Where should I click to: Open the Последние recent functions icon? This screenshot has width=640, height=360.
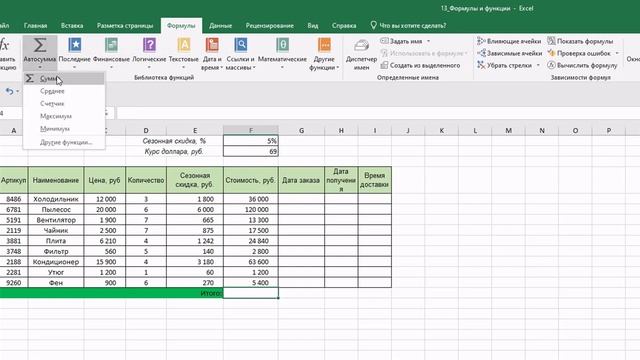pyautogui.click(x=75, y=45)
